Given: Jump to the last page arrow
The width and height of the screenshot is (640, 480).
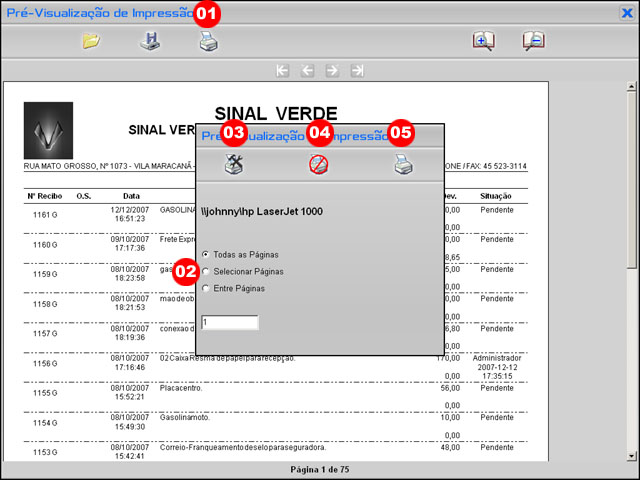Looking at the screenshot, I should pyautogui.click(x=357, y=71).
